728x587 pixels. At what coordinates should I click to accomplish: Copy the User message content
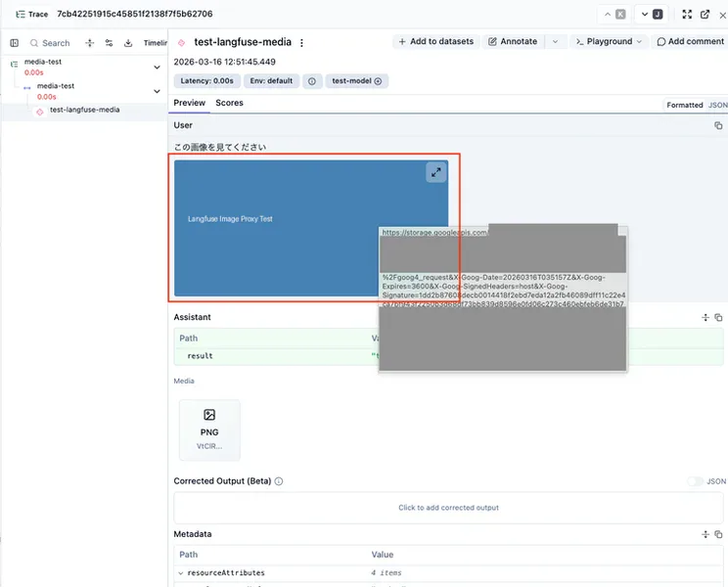(718, 126)
